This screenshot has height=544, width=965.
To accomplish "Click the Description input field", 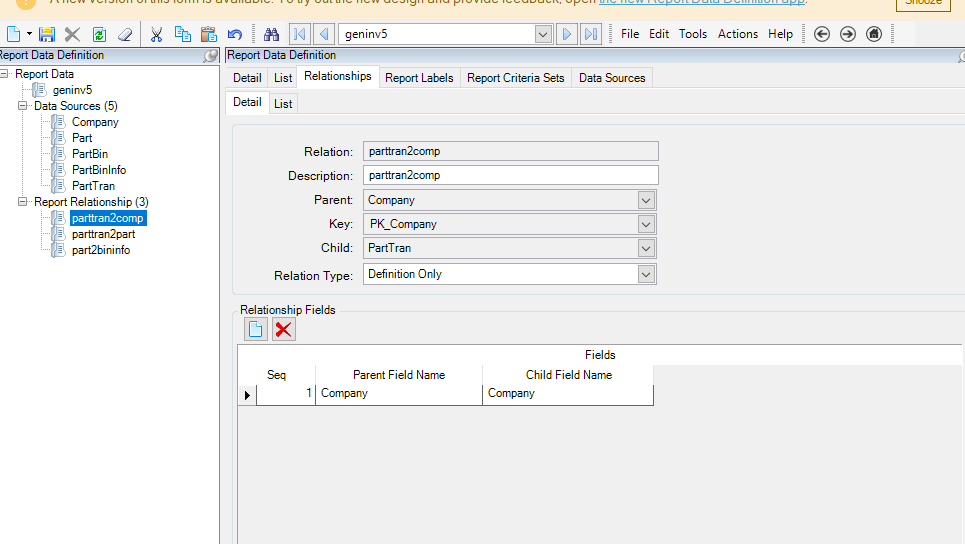I will (x=510, y=175).
